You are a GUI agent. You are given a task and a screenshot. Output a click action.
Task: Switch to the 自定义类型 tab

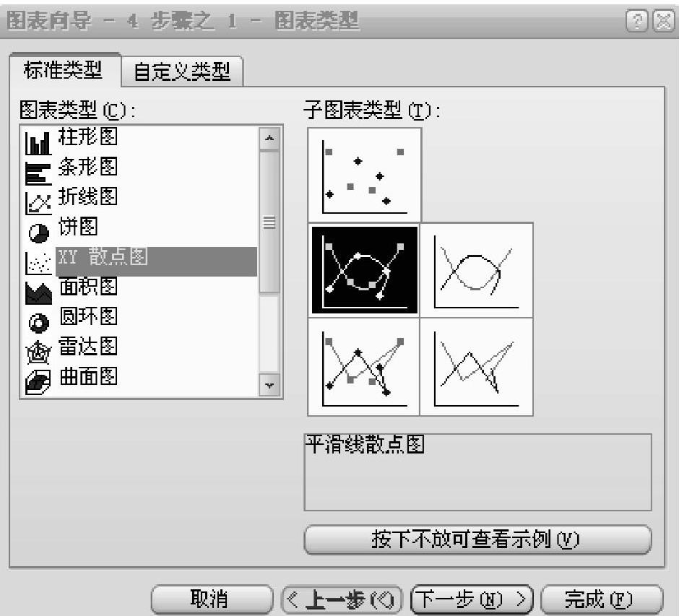pos(182,72)
